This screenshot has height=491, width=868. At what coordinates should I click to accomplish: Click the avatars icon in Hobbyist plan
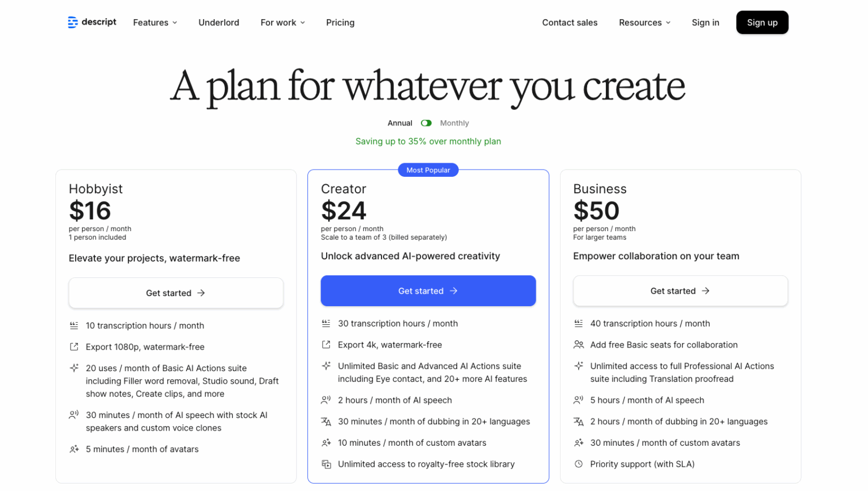pyautogui.click(x=74, y=449)
